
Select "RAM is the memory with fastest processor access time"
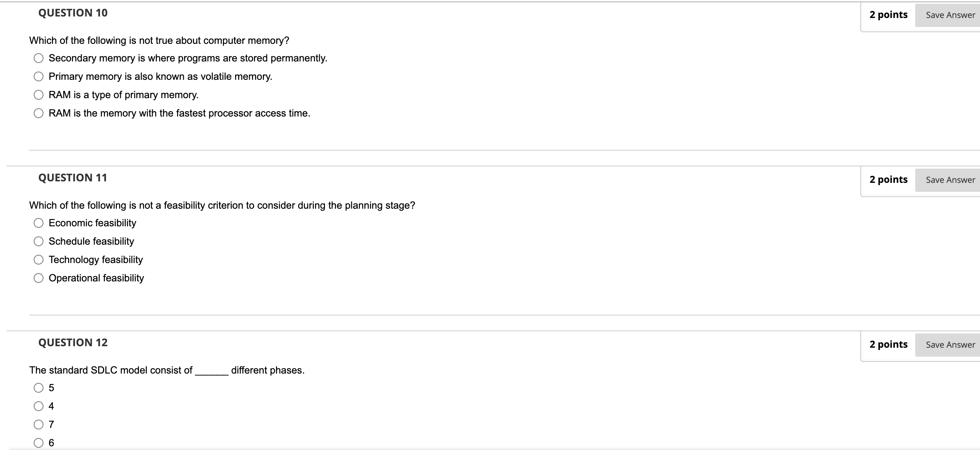39,113
